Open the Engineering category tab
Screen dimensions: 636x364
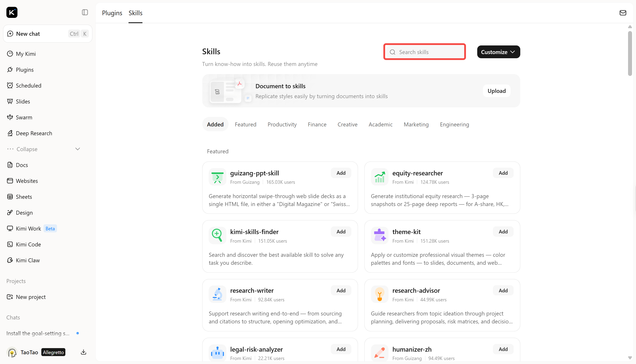click(454, 124)
